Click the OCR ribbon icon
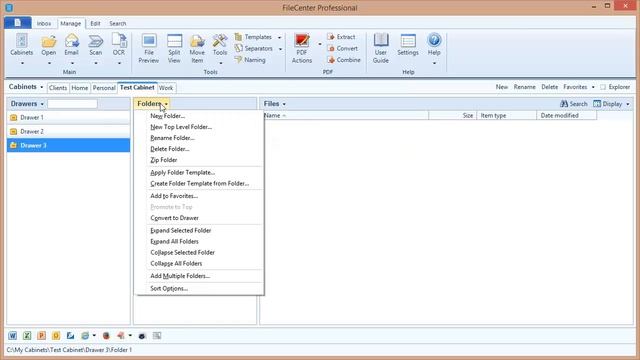This screenshot has width=640, height=360. click(x=119, y=44)
